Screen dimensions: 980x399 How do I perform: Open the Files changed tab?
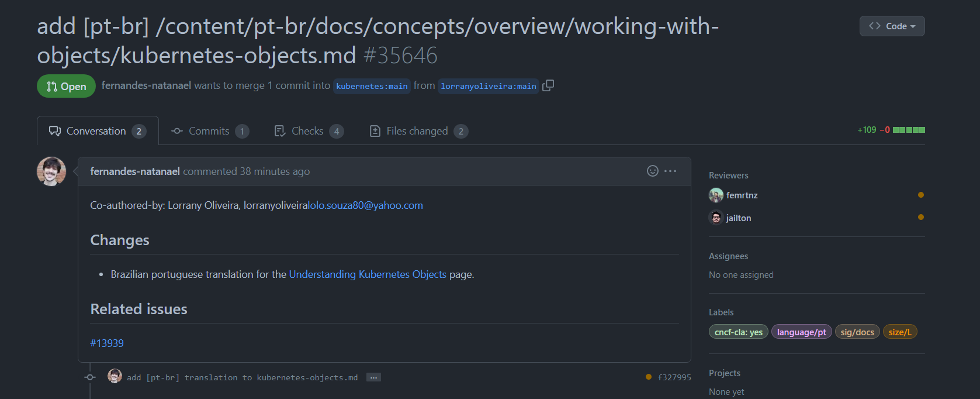[418, 131]
